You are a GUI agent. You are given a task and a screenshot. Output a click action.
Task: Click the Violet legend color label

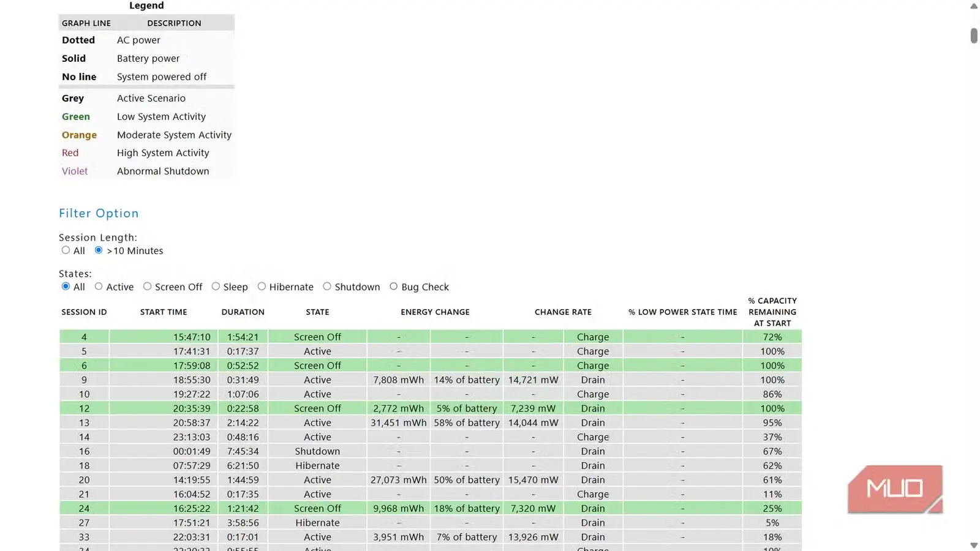75,171
